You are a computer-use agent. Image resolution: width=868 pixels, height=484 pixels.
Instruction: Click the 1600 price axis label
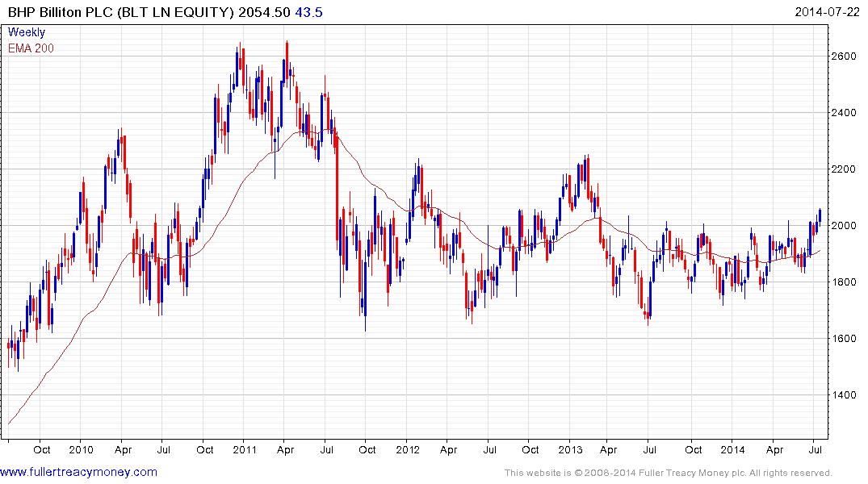point(845,339)
